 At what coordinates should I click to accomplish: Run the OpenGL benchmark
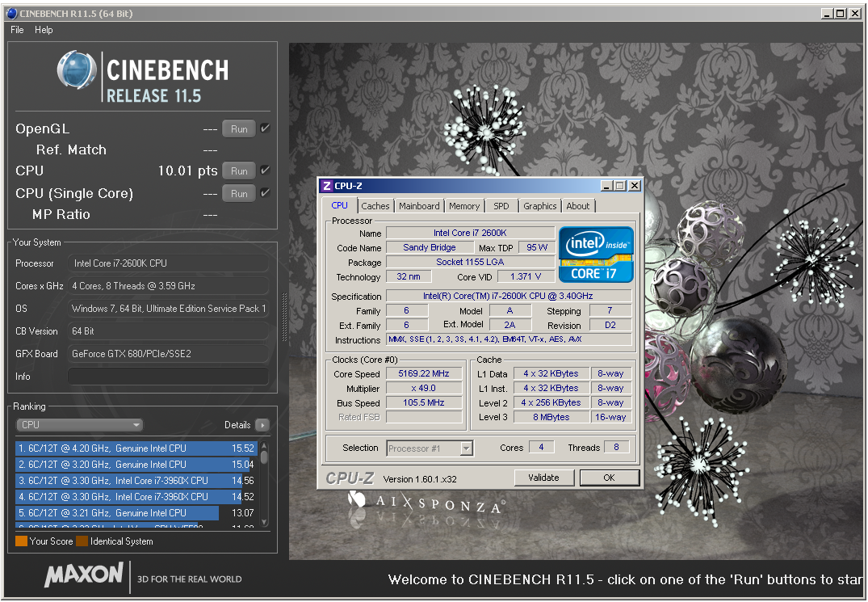[238, 129]
